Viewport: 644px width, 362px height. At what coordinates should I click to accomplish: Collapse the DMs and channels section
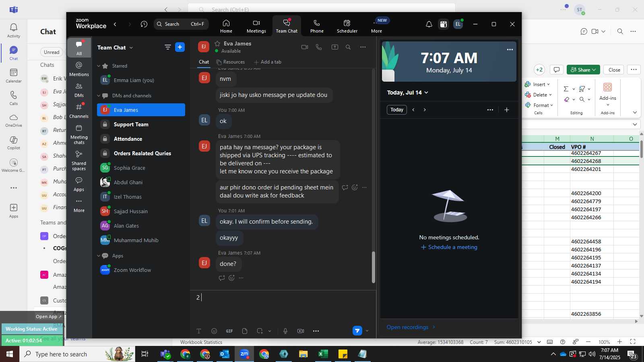99,96
